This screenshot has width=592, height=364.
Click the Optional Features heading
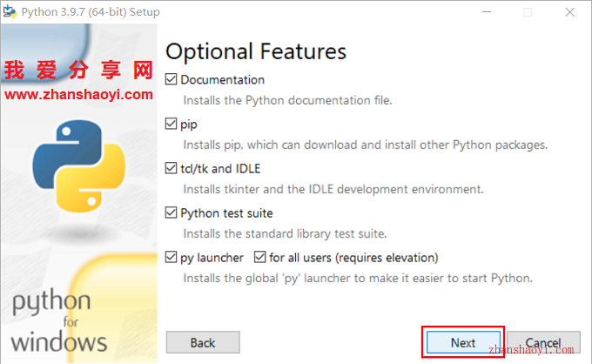click(x=256, y=51)
